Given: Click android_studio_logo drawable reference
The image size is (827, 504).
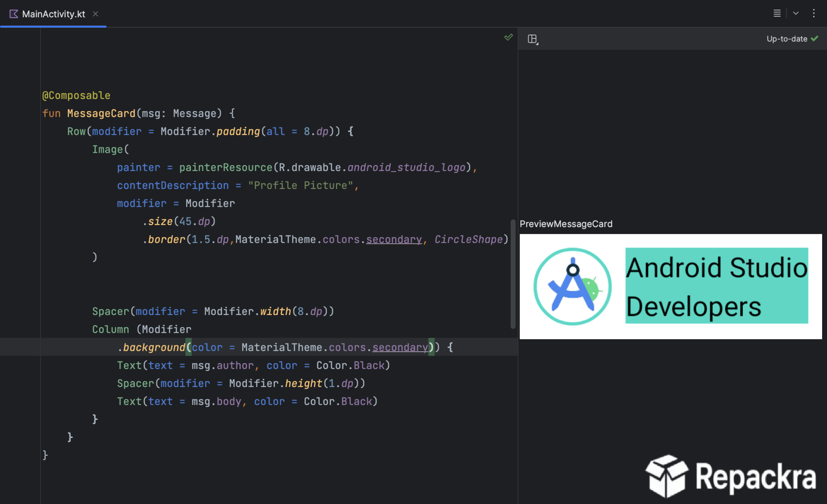Looking at the screenshot, I should click(x=407, y=167).
